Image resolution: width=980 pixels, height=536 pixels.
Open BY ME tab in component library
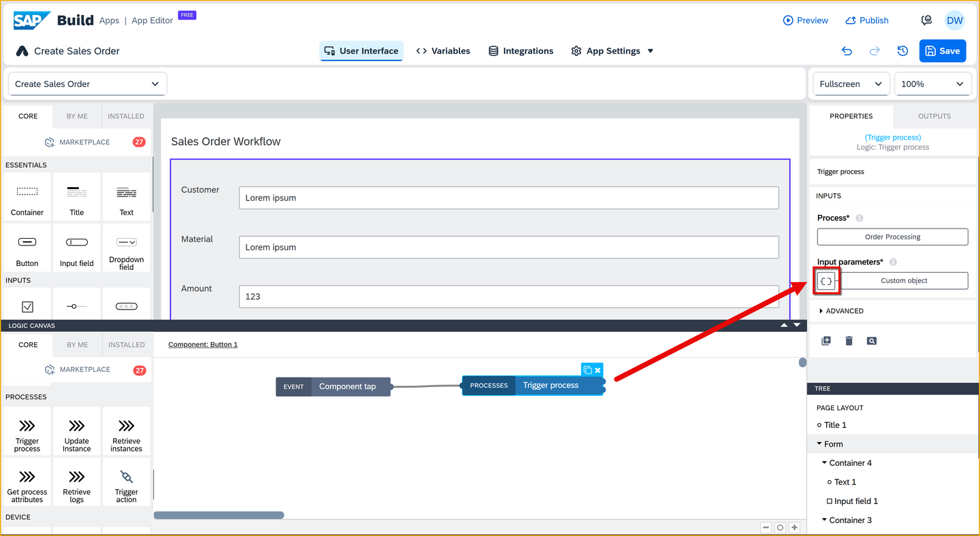[x=77, y=116]
